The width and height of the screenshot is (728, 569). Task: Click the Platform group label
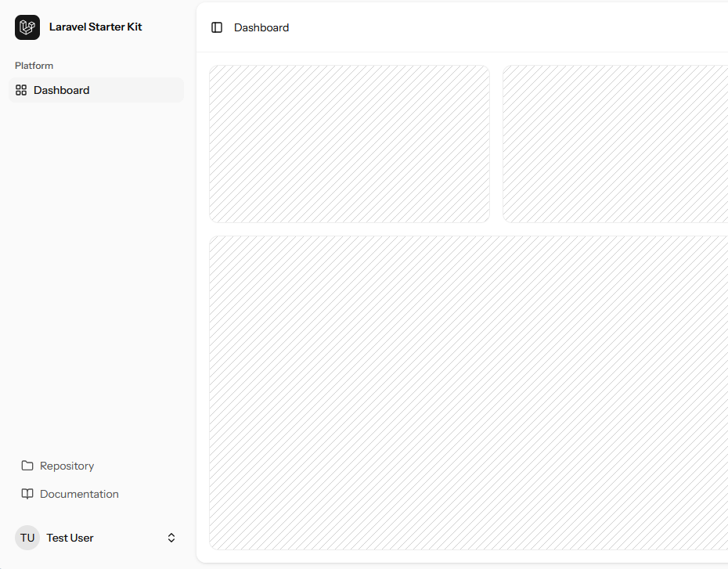point(34,66)
